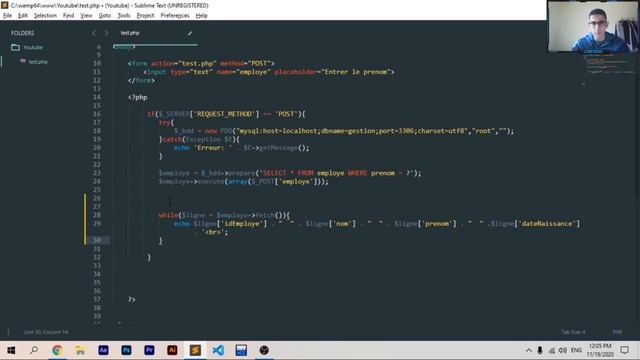The image size is (640, 360).
Task: Click the 'dateNaissance' key in echo line
Action: point(547,224)
